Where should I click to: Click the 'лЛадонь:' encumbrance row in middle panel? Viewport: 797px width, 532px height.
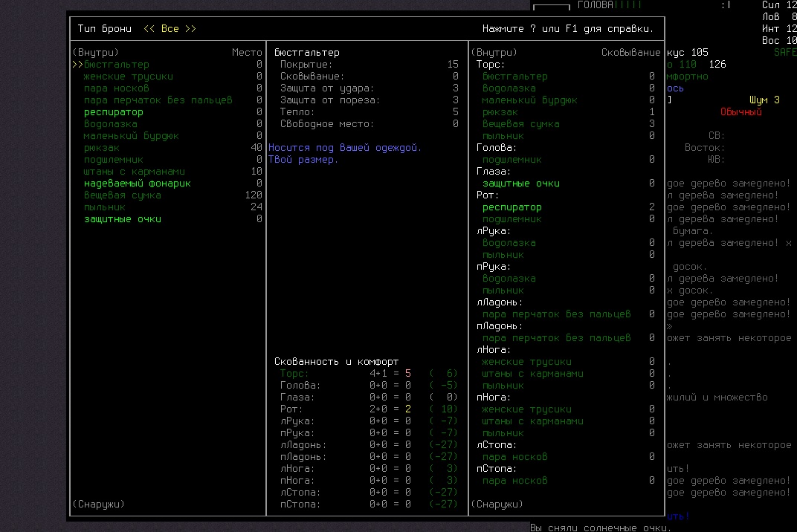(x=369, y=444)
